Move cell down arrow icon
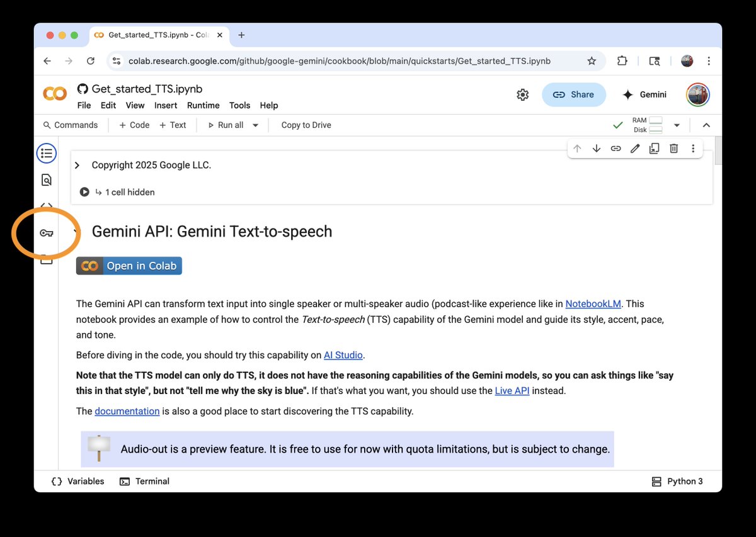756x537 pixels. tap(596, 149)
